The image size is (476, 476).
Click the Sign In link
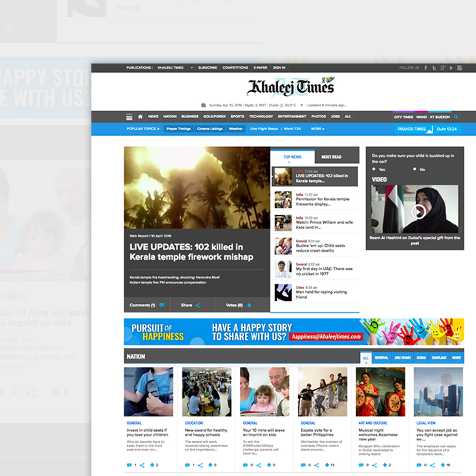(279, 68)
